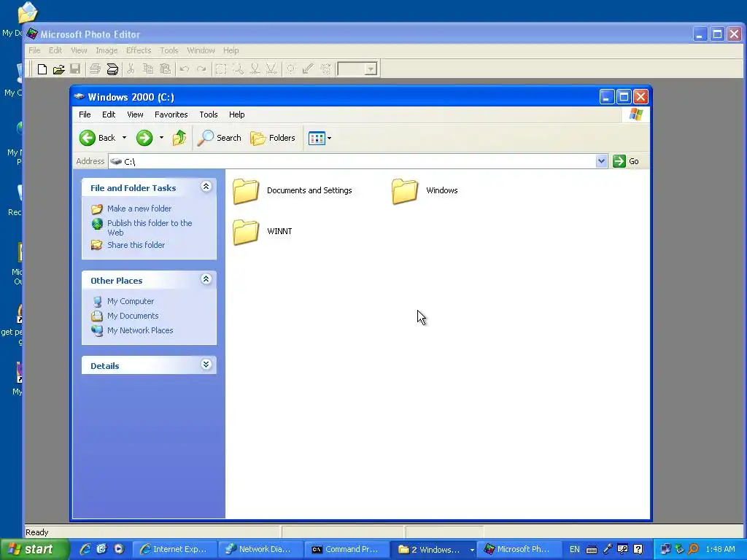This screenshot has height=560, width=747.
Task: Click the Redo arrow in Photo Editor toolbar
Action: (x=201, y=69)
